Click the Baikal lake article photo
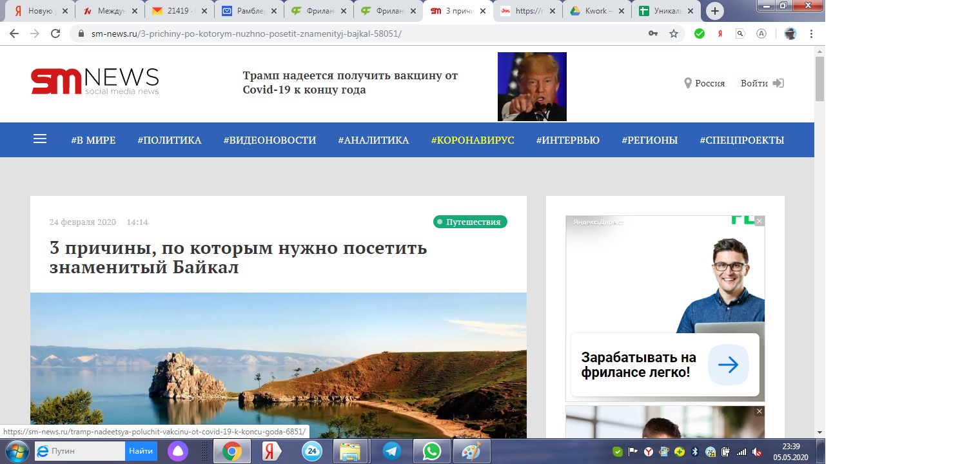This screenshot has width=980, height=464. tap(279, 365)
